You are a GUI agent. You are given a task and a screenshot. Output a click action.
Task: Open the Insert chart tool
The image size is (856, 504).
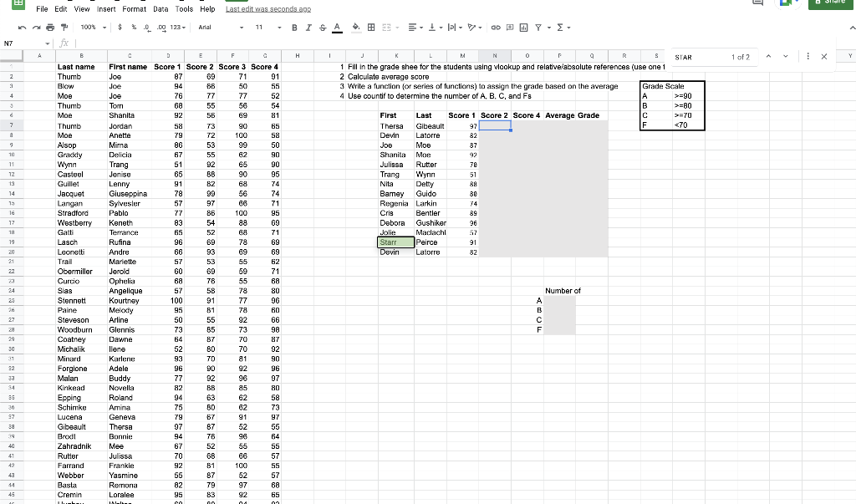(522, 27)
